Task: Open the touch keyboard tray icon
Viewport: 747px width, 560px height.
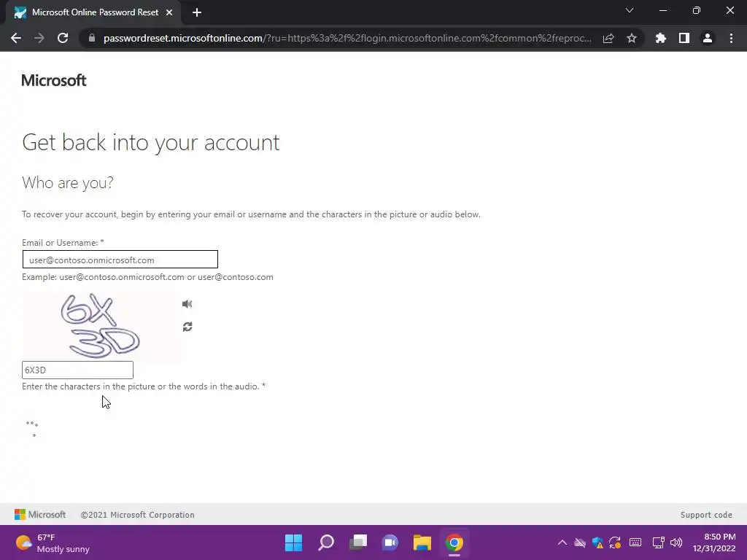Action: (635, 542)
